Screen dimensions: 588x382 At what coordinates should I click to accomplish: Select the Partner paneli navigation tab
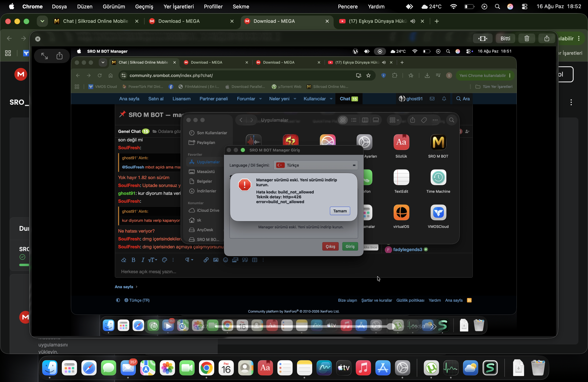[214, 99]
